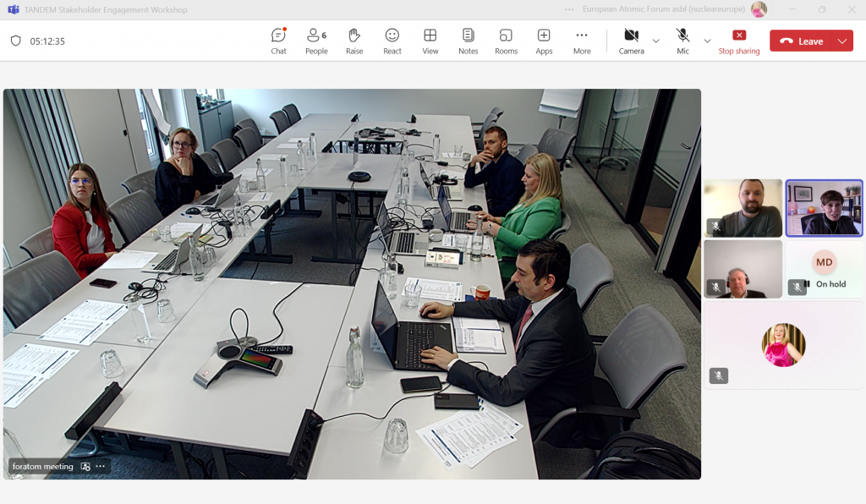Click muted mic icon on bearded man tile

click(715, 226)
